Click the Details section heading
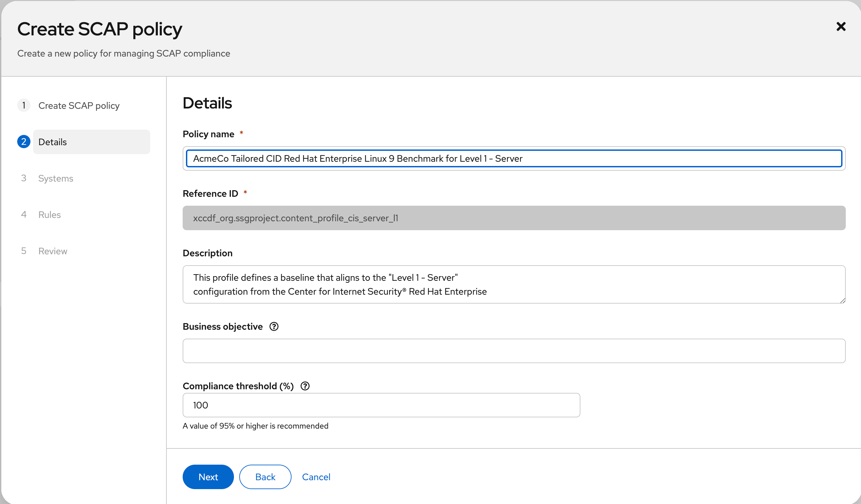This screenshot has width=861, height=504. coord(207,103)
